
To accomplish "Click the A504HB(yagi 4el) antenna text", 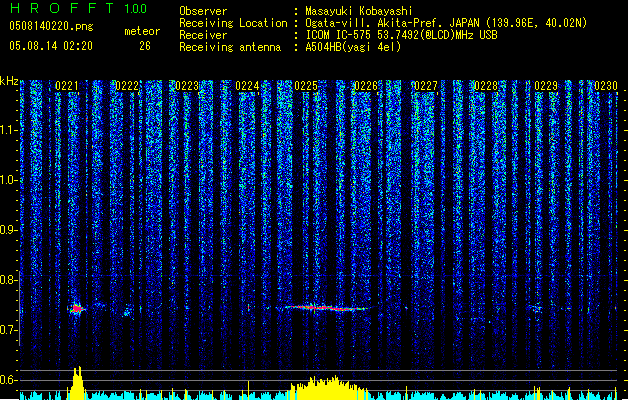I will point(353,47).
